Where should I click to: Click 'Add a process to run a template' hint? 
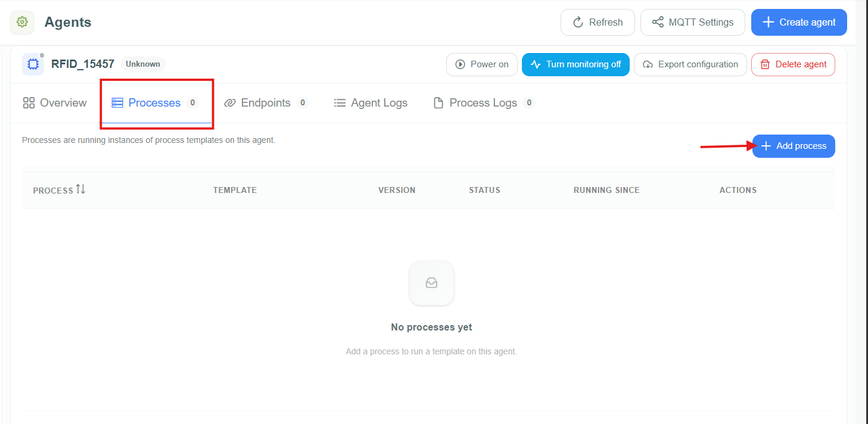(x=431, y=351)
